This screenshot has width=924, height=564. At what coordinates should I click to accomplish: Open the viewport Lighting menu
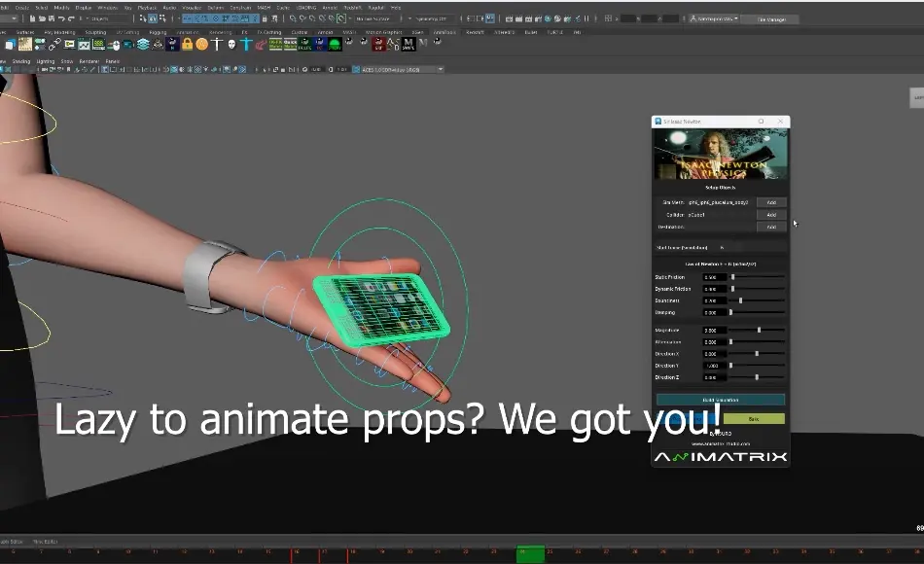46,61
